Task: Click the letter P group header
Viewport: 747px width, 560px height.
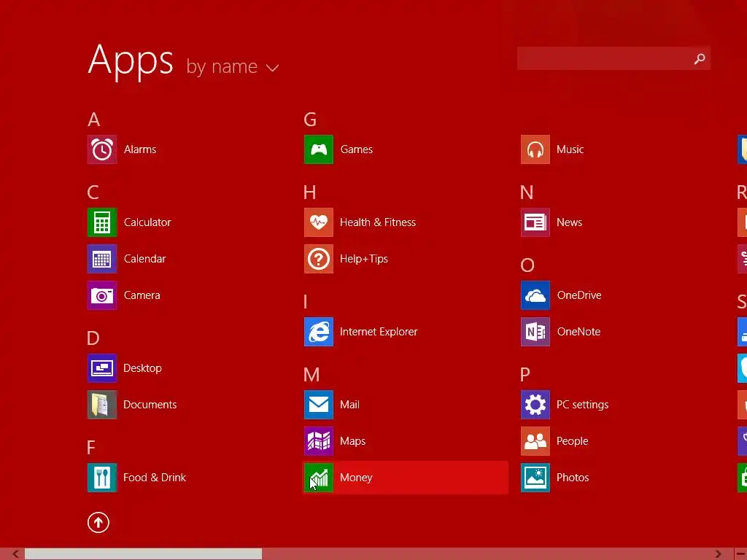Action: [x=525, y=375]
